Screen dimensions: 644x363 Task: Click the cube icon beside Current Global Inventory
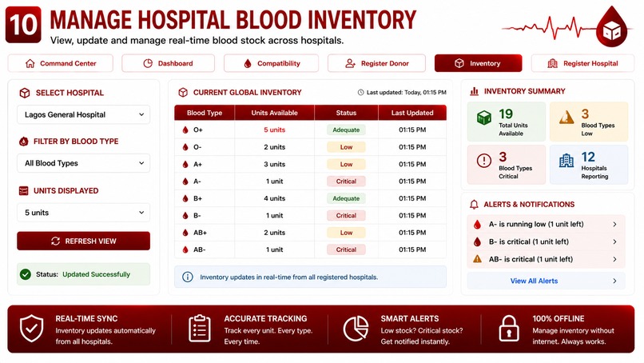point(183,93)
